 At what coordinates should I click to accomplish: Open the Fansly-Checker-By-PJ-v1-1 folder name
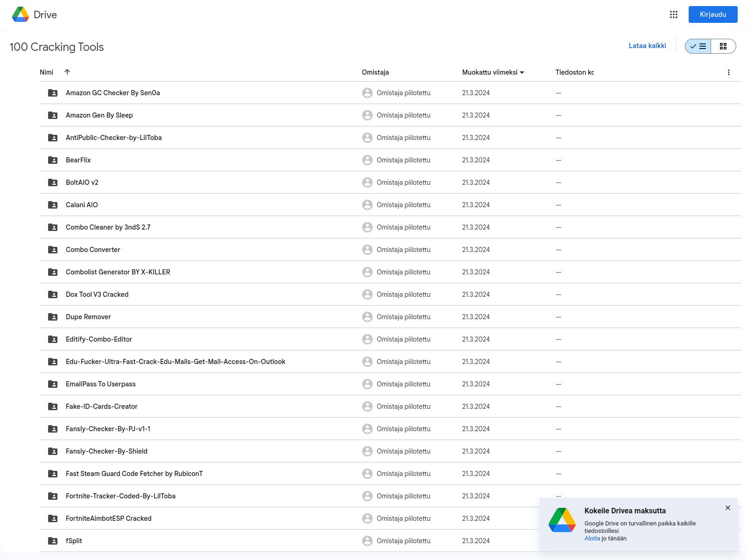tap(108, 429)
